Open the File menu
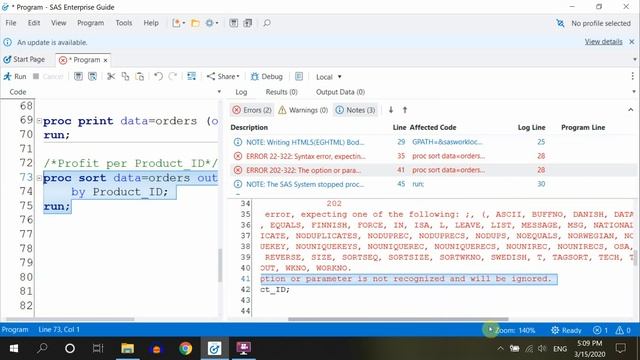The height and width of the screenshot is (360, 640). pos(11,23)
